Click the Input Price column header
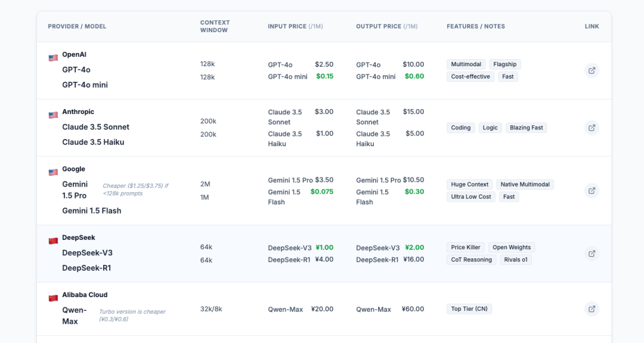This screenshot has width=644, height=343. point(295,26)
